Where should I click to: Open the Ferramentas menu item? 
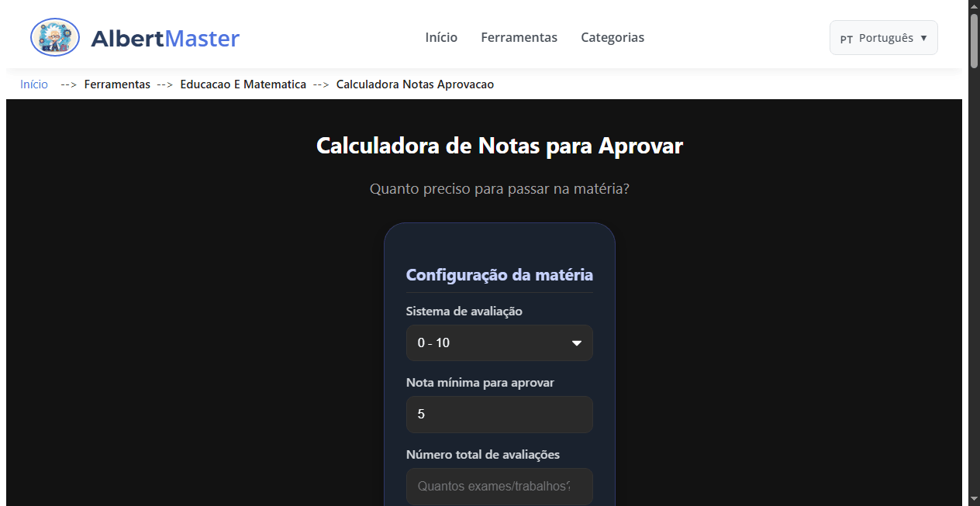tap(519, 37)
